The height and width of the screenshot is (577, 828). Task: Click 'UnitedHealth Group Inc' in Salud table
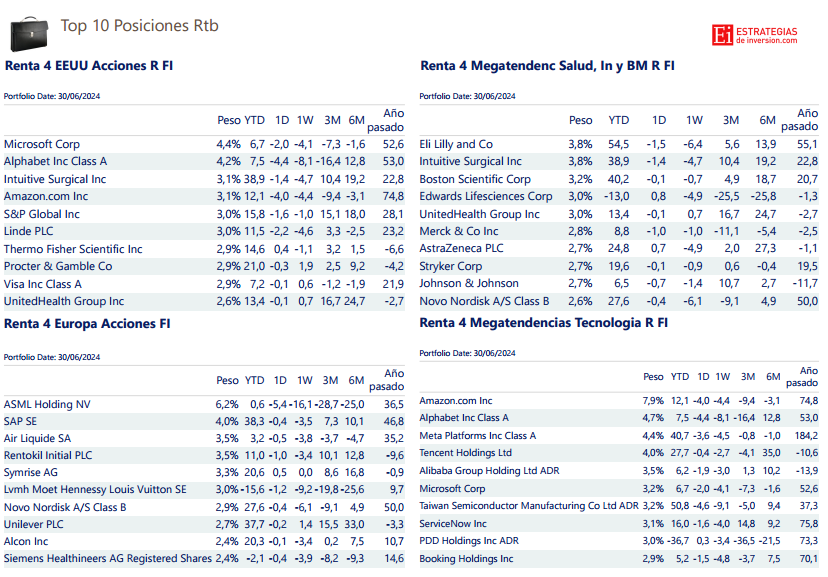pyautogui.click(x=479, y=214)
